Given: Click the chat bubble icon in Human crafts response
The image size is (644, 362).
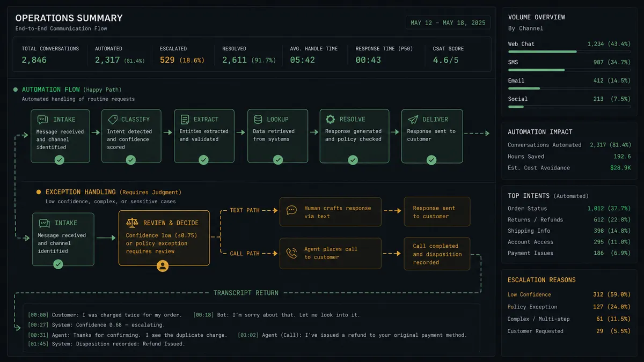Looking at the screenshot, I should (291, 210).
